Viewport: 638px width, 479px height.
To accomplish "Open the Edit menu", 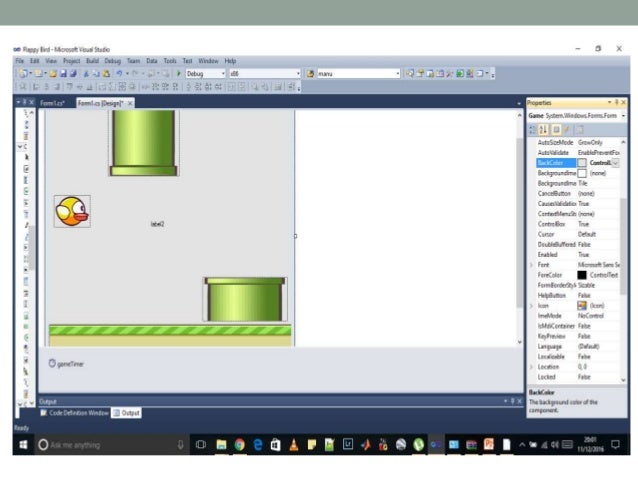I will [35, 61].
